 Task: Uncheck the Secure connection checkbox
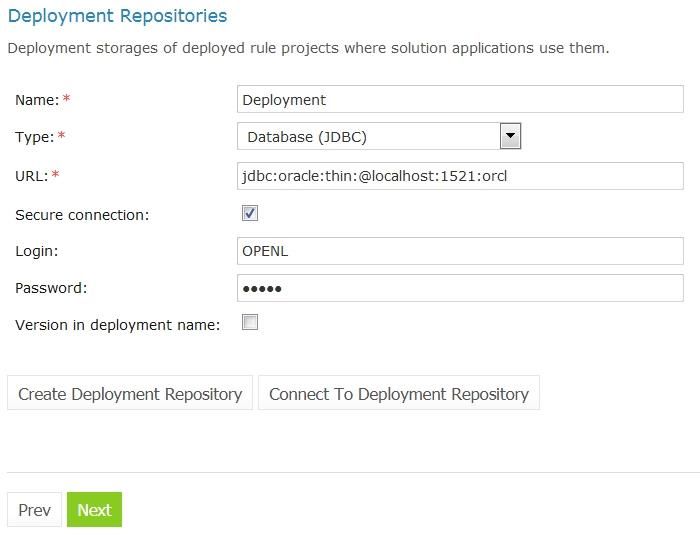coord(250,213)
